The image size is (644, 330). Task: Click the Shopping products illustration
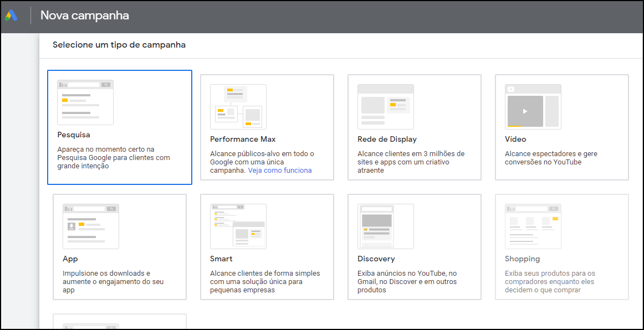(533, 226)
